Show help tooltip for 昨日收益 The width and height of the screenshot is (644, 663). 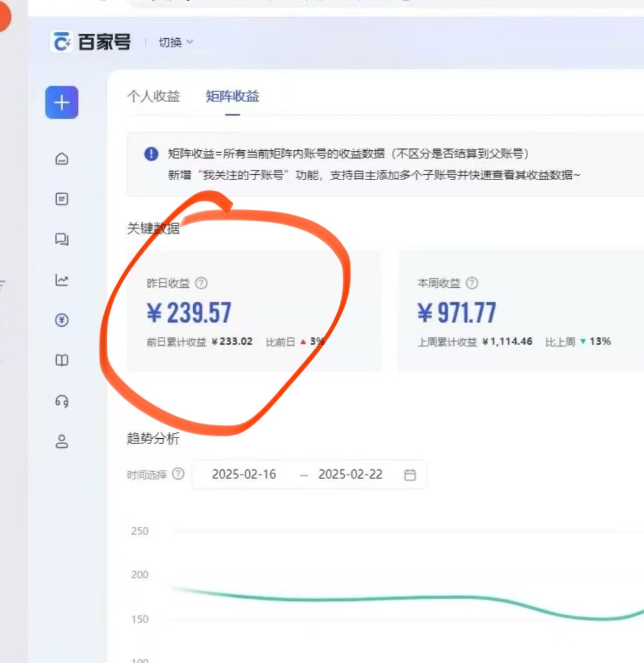pyautogui.click(x=202, y=284)
